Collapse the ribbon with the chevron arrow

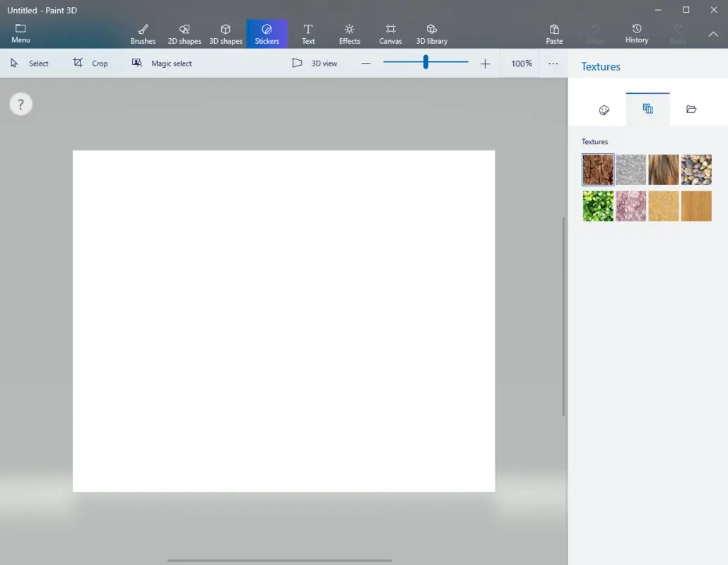tap(713, 33)
